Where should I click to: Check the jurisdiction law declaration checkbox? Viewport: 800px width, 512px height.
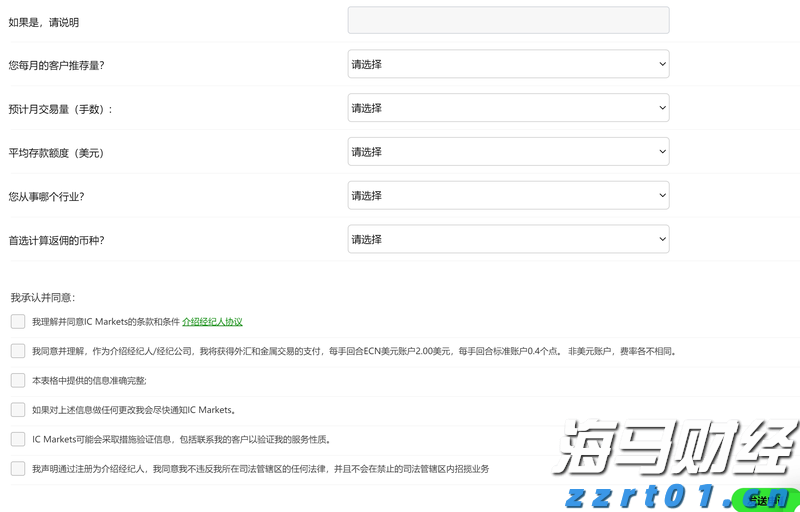point(18,468)
